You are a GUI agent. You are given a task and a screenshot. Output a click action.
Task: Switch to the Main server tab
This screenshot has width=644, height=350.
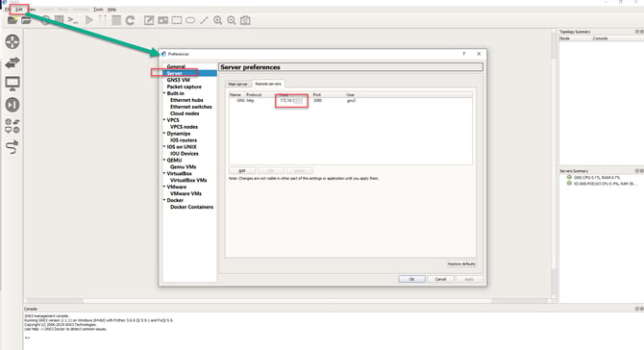pyautogui.click(x=237, y=84)
